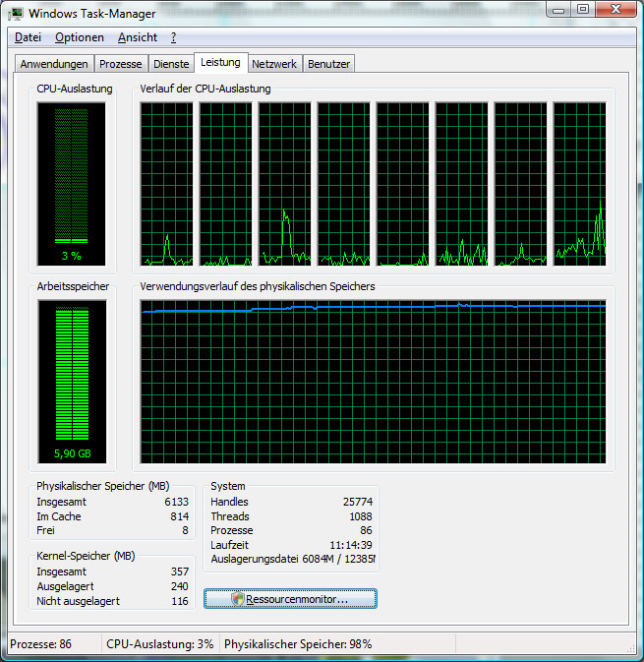Click the System Prozesse value 86
Viewport: 644px width, 662px height.
point(367,530)
